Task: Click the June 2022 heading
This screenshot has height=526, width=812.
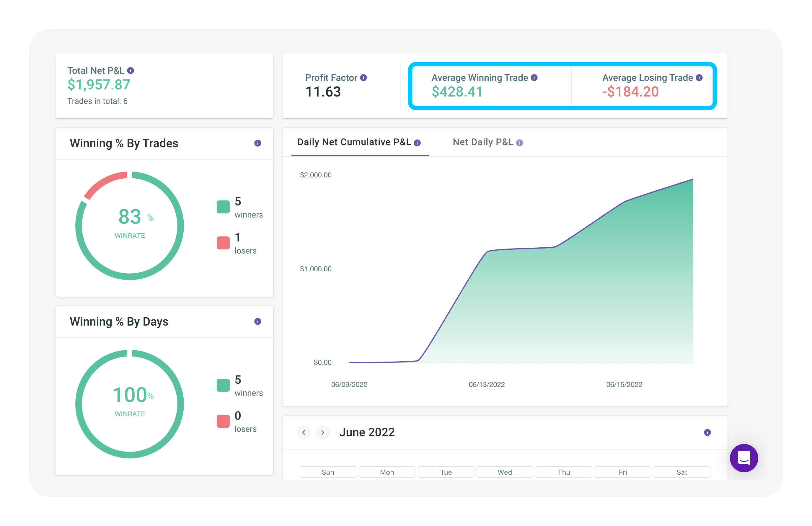Action: (x=367, y=432)
